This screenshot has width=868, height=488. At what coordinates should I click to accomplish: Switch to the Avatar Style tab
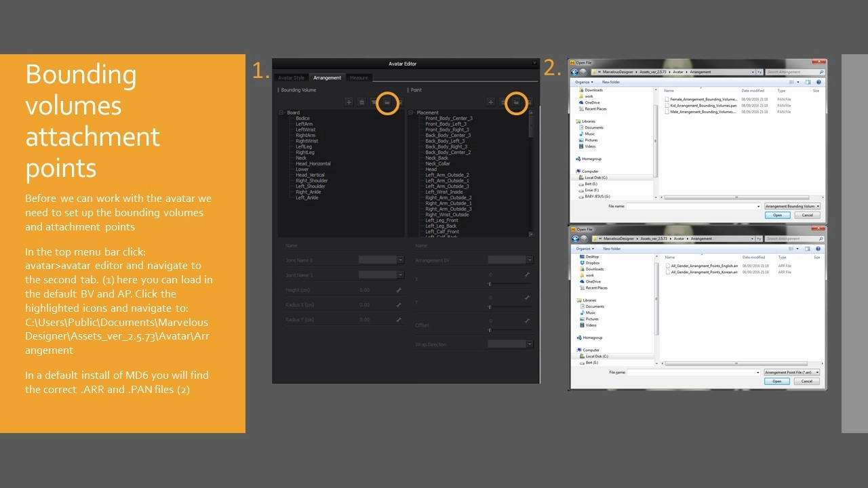click(291, 78)
